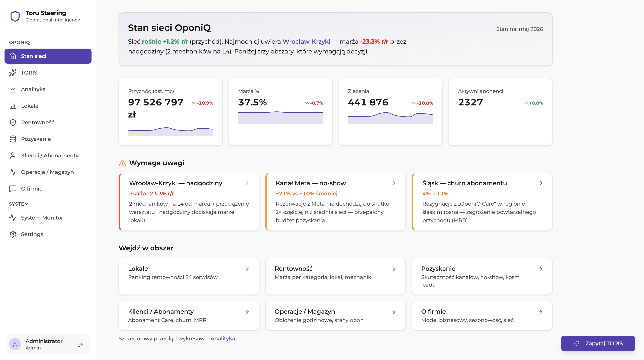Click the shield-check icon beside Rentowność
Image resolution: width=644 pixels, height=360 pixels.
[x=13, y=123]
